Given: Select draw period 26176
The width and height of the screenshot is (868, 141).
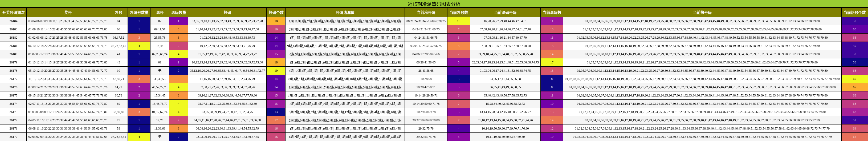Looking at the screenshot, I should 14,87.
